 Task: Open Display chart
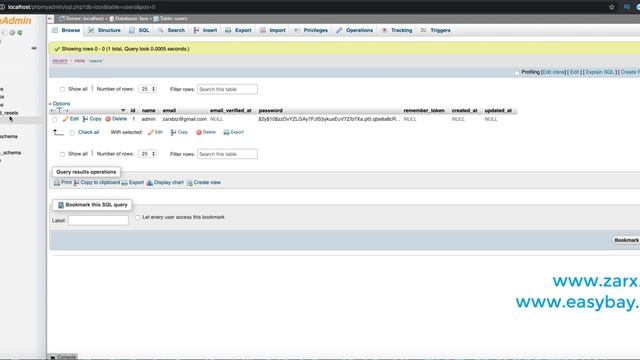[x=165, y=182]
